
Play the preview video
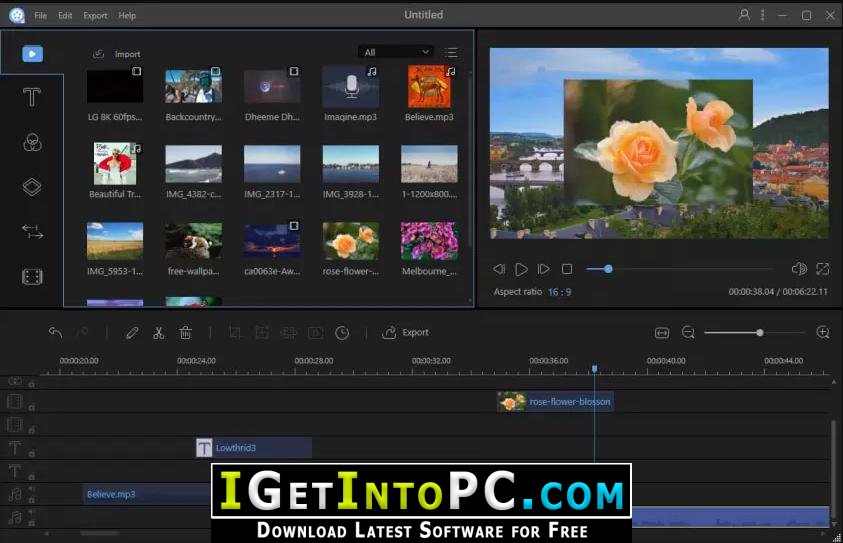[x=521, y=269]
